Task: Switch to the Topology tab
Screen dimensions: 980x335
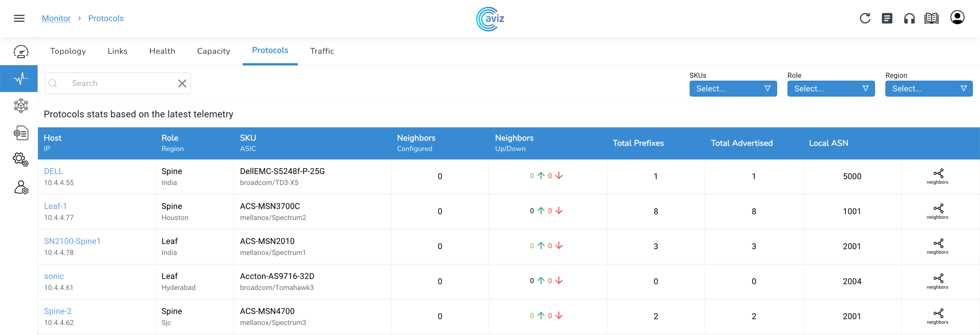Action: (68, 51)
